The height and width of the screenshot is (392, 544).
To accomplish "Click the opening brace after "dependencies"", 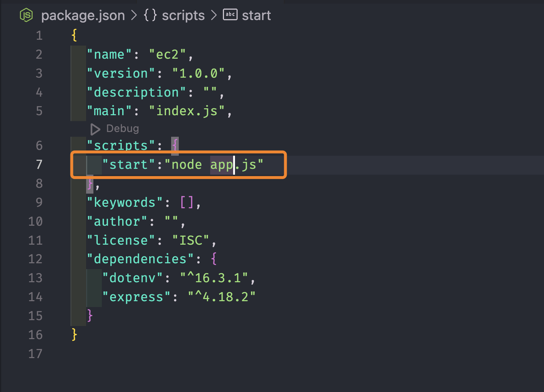I will tap(214, 259).
